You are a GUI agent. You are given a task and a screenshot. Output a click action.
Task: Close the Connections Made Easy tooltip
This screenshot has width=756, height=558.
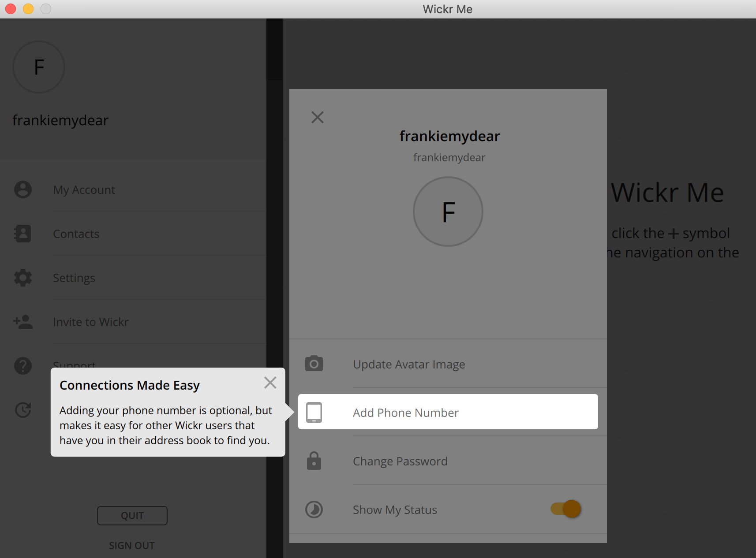[x=270, y=383]
